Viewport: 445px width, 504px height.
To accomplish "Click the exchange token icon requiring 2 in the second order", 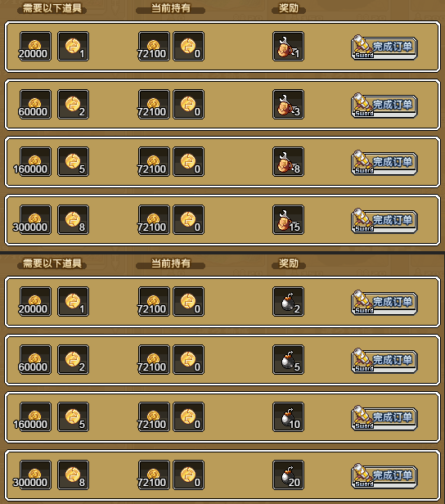I will [x=74, y=105].
